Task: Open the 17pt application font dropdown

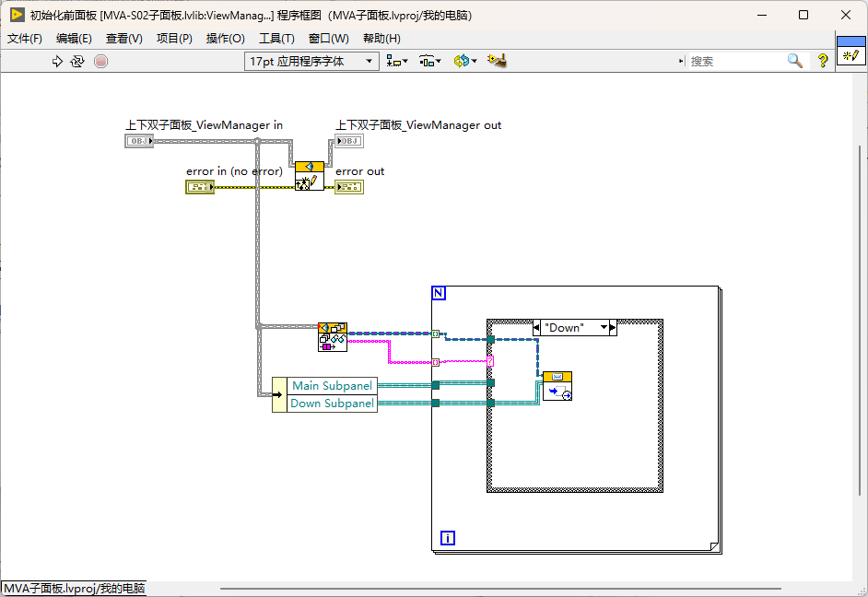Action: (311, 62)
